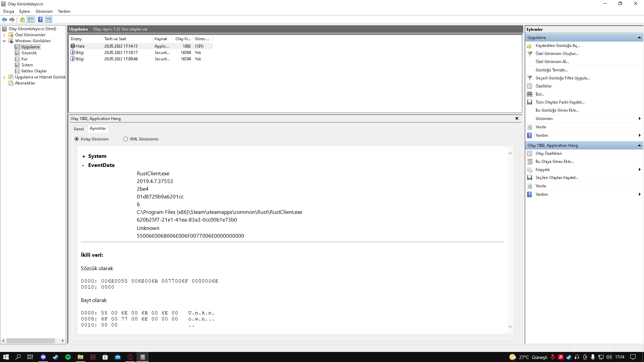This screenshot has width=644, height=362.
Task: Click Steam icon in the taskbar
Action: click(55, 357)
